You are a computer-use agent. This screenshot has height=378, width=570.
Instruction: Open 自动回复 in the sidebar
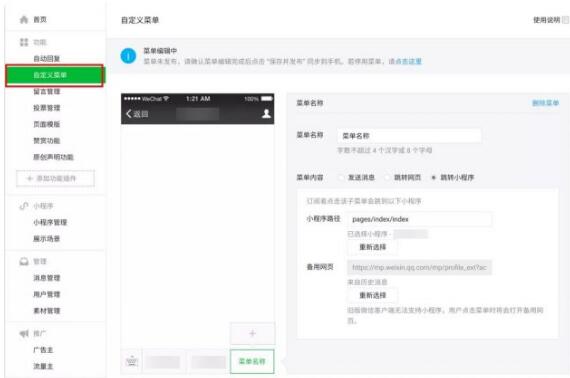(47, 59)
